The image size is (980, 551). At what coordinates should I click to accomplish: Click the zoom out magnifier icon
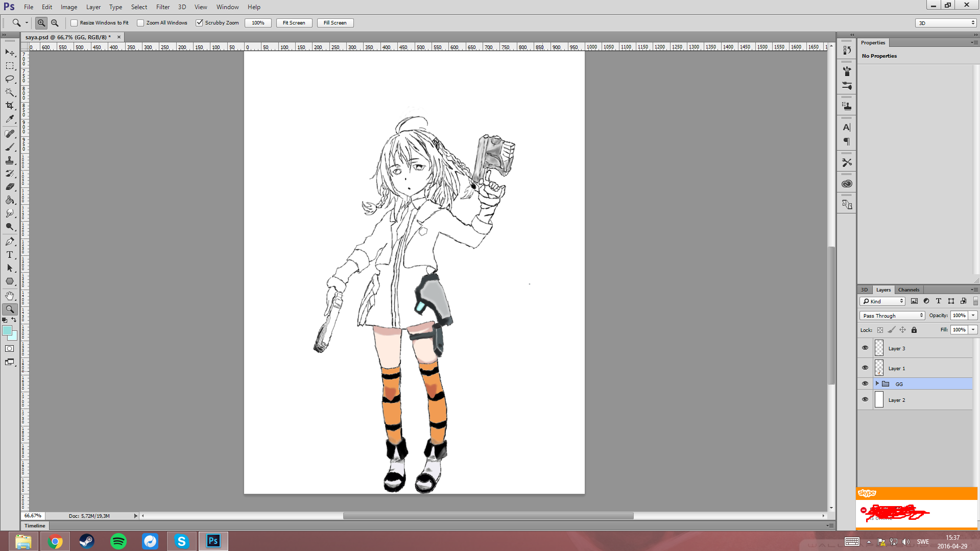coord(55,23)
